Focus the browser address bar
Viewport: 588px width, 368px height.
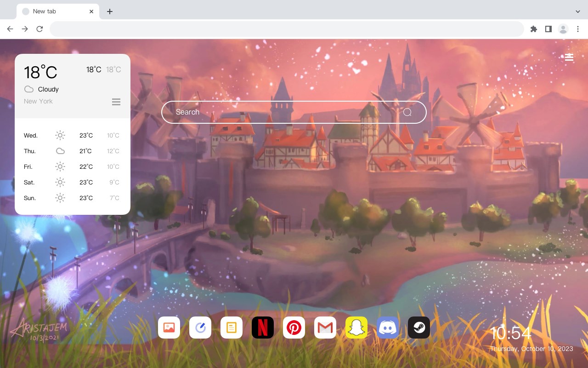[287, 29]
